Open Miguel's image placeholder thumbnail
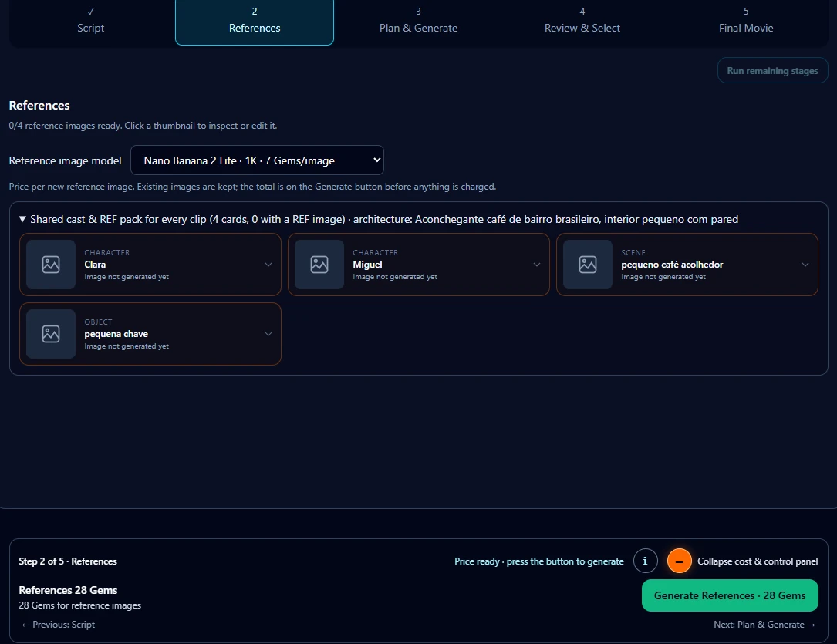This screenshot has width=837, height=644. coord(319,265)
